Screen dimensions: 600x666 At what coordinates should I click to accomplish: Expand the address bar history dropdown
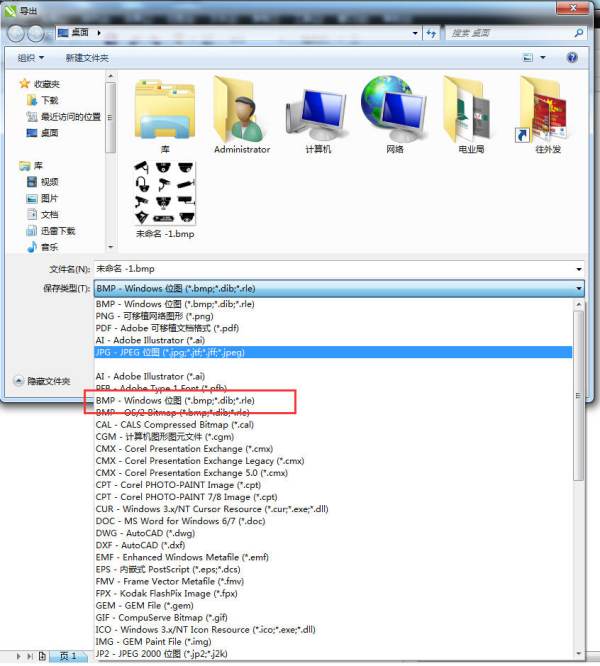click(x=415, y=33)
